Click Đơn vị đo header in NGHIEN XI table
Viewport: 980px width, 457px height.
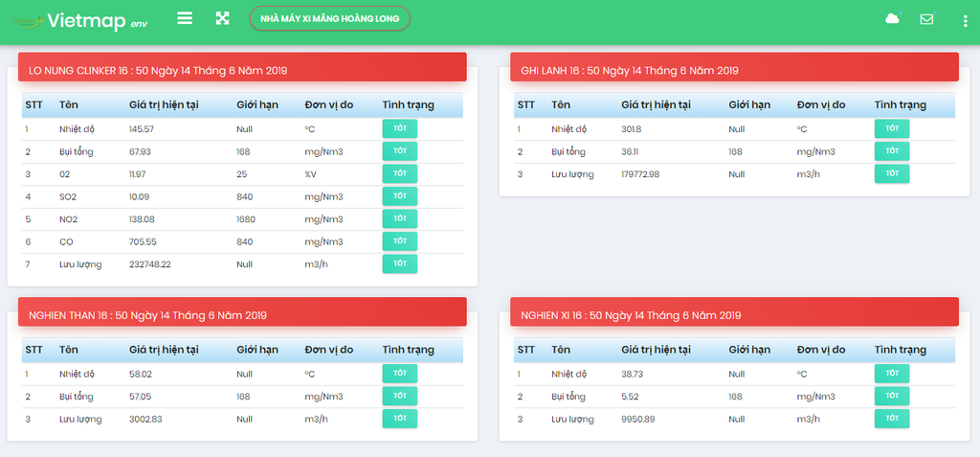click(820, 350)
